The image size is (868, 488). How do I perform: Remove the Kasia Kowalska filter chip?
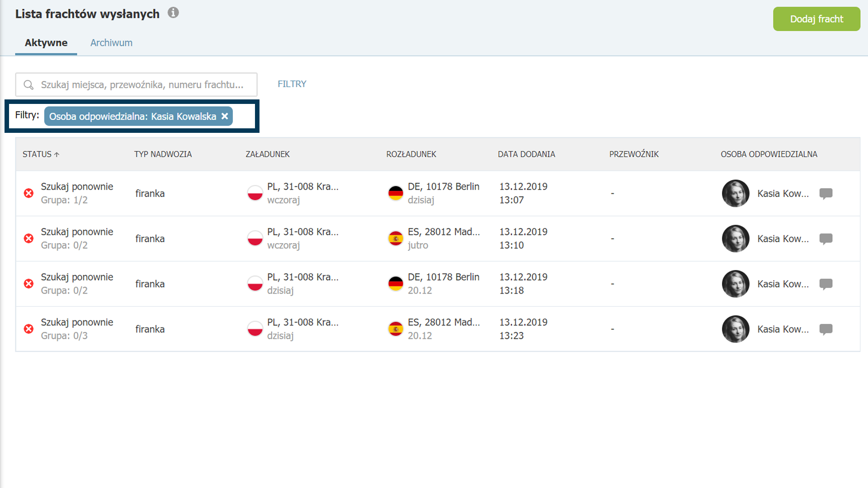pyautogui.click(x=225, y=116)
